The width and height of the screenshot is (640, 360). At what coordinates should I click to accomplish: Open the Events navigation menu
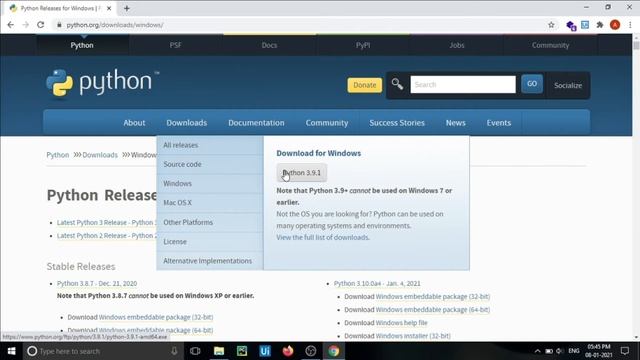[x=499, y=123]
